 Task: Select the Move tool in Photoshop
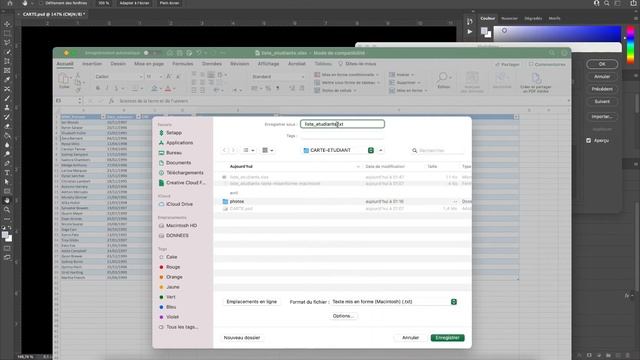tap(7, 24)
